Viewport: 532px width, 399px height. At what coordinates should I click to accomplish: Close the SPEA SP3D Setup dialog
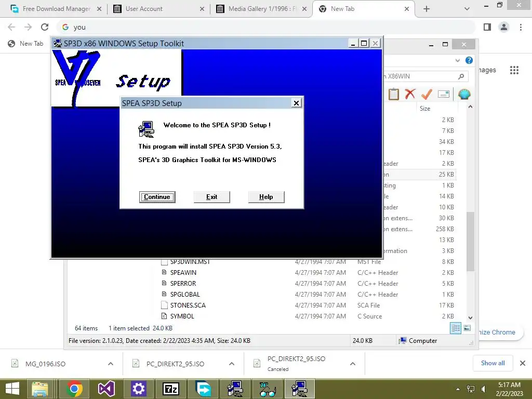point(296,103)
